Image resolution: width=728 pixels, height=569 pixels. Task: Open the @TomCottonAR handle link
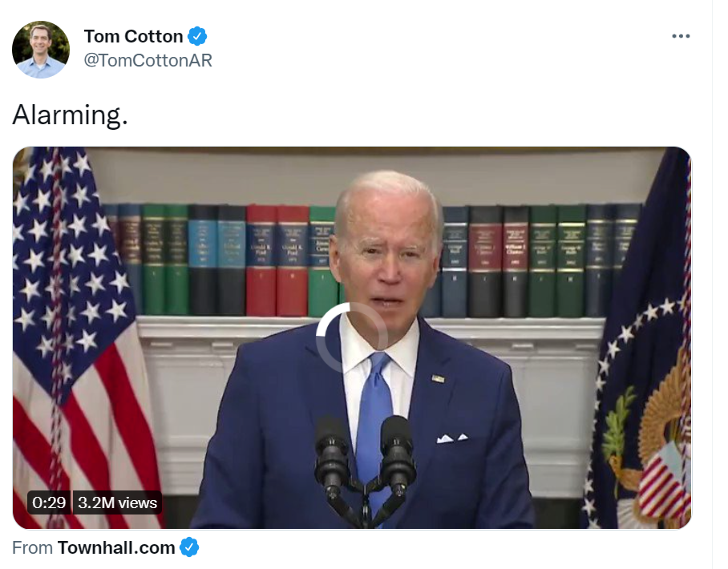pos(148,60)
